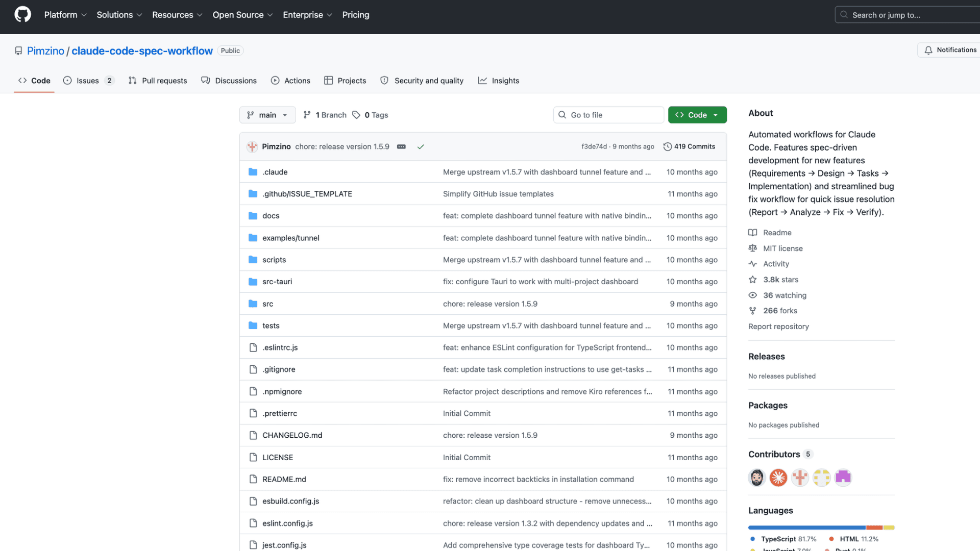Click the forks icon in About
The width and height of the screenshot is (980, 551).
(752, 311)
